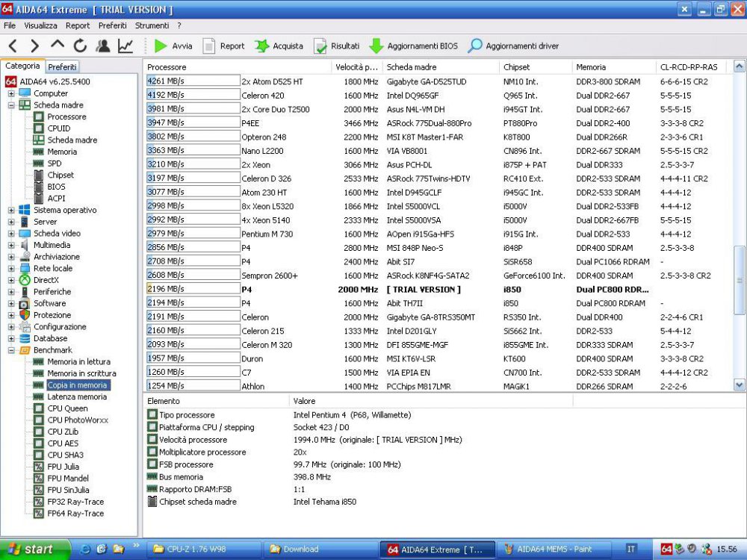Sort by Chipset column header
The image size is (747, 560).
(517, 67)
